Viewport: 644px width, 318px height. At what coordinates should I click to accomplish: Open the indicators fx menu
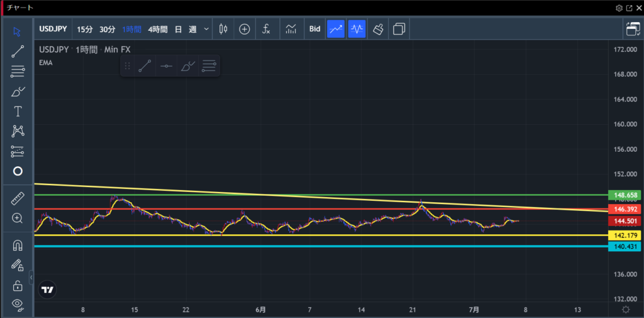click(x=266, y=29)
